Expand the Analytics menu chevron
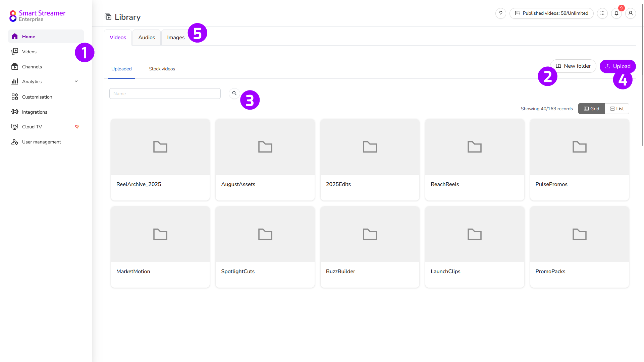The image size is (644, 362). coord(76,81)
